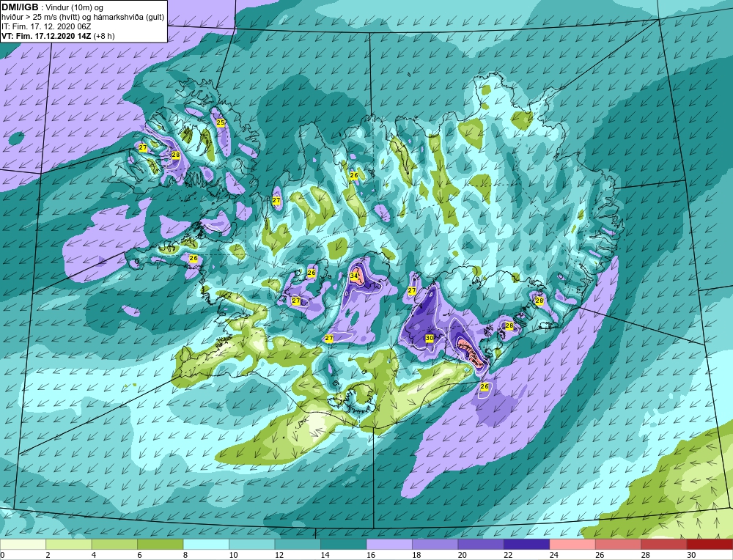This screenshot has height=560, width=733.
Task: Click the 'DMI/IGB' title in the info box
Action: click(20, 7)
